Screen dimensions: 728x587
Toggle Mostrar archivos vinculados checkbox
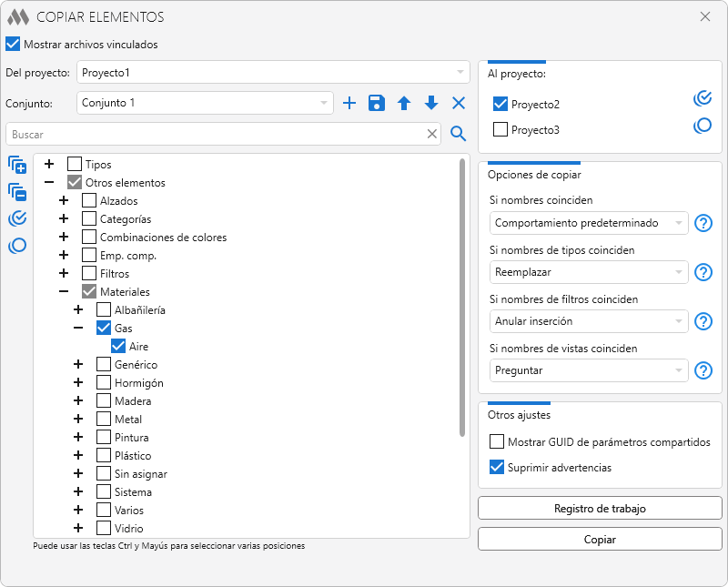(13, 44)
